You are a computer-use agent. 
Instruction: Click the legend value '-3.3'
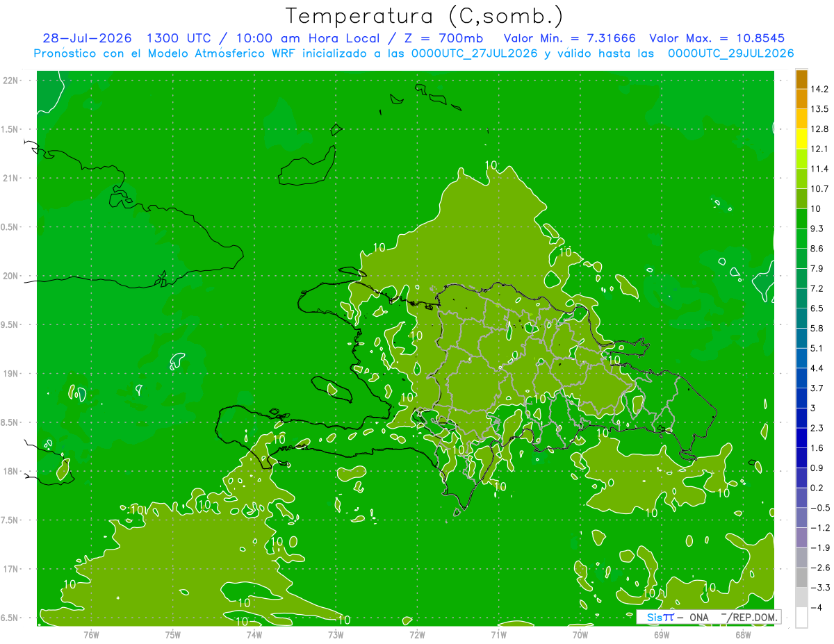[819, 588]
